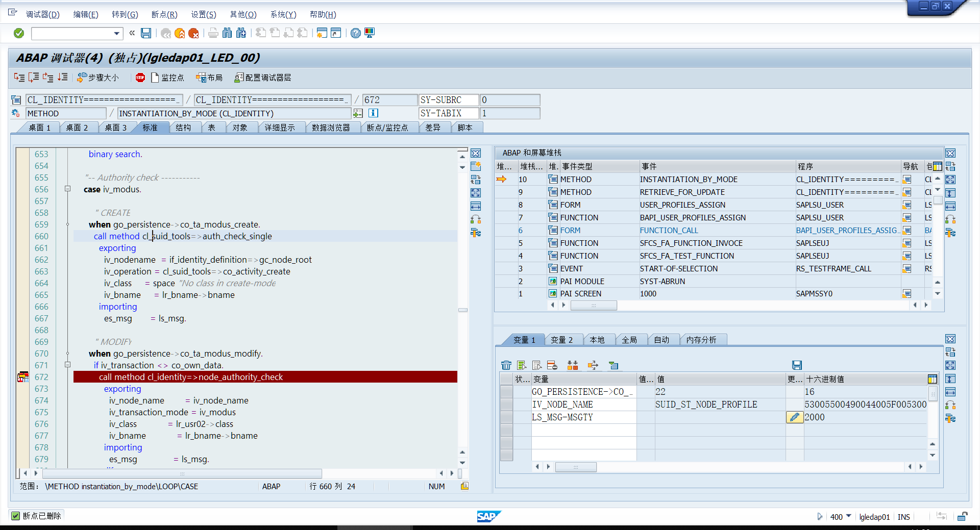Screen dimensions: 980x530
Task: Click the 配置调试器层 button
Action: [263, 78]
